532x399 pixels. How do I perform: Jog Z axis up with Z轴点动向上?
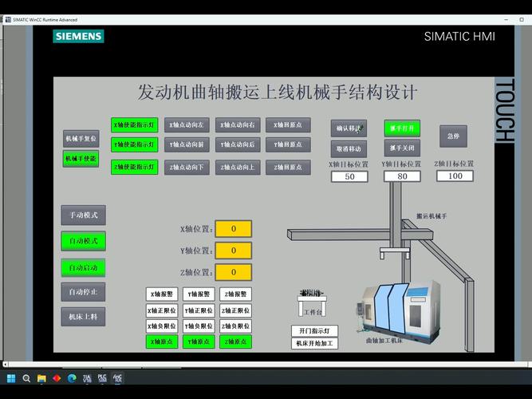(238, 168)
